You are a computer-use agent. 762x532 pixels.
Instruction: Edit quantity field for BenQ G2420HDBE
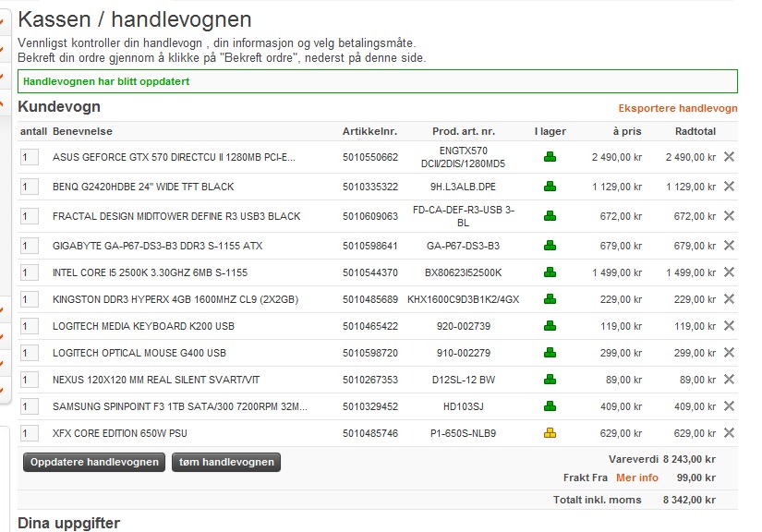[30, 187]
